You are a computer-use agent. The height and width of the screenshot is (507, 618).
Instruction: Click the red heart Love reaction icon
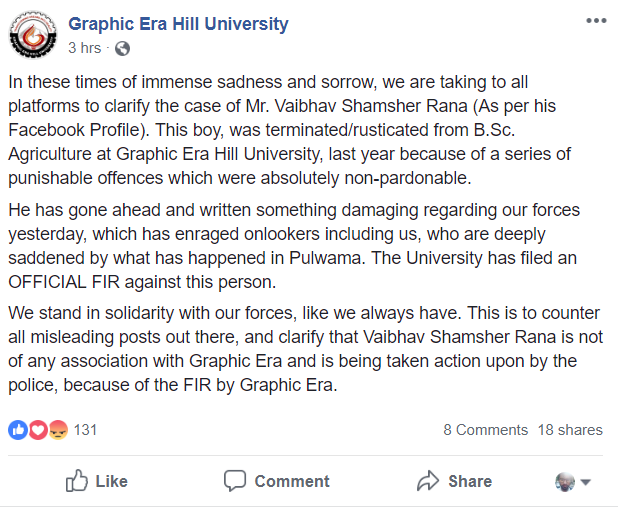coord(38,430)
